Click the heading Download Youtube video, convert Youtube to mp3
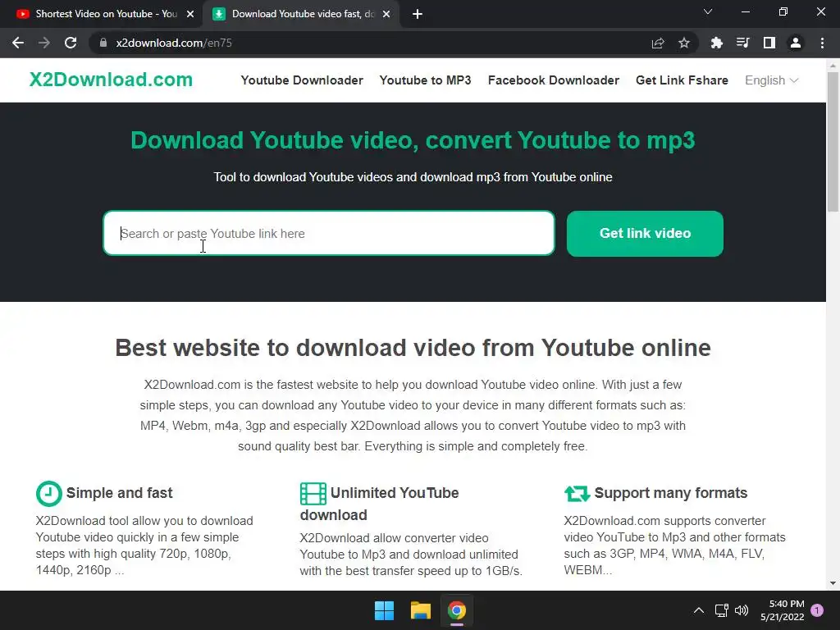Screen dimensions: 840x630 (x=413, y=140)
